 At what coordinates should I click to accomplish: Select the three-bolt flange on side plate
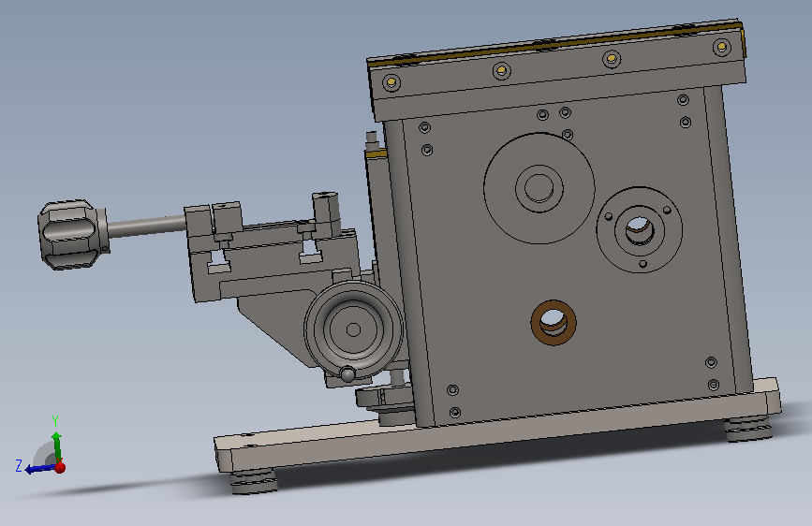click(x=639, y=230)
